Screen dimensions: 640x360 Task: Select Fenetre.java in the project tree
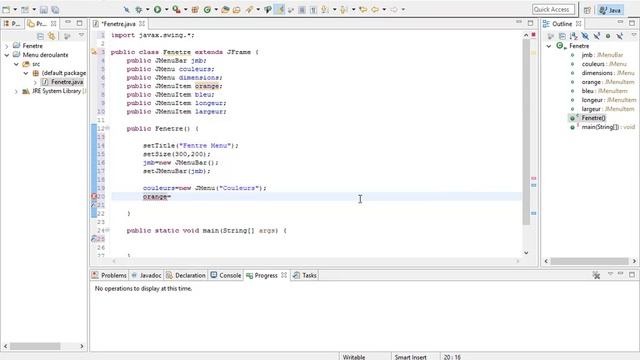point(63,82)
